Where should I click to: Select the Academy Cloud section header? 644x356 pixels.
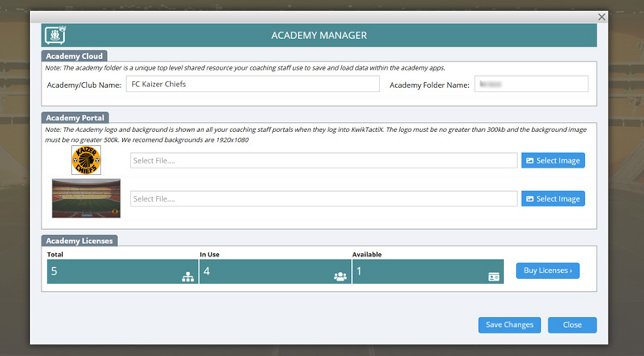point(75,56)
